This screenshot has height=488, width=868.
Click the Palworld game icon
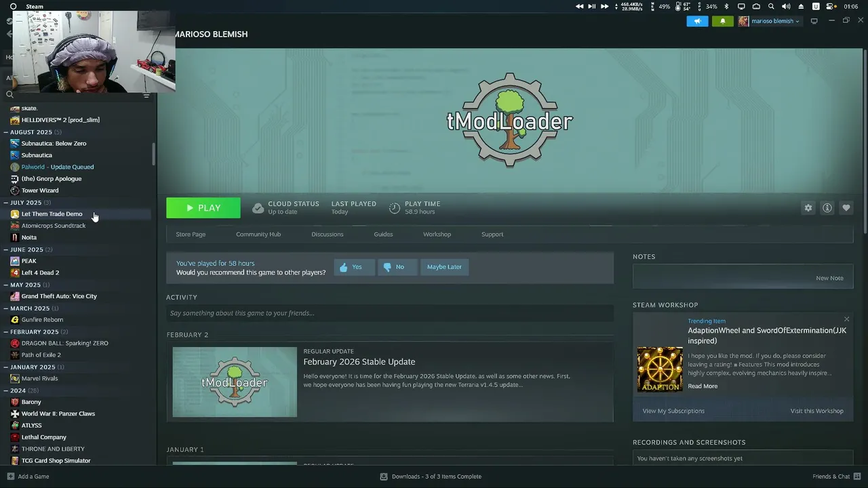(15, 167)
